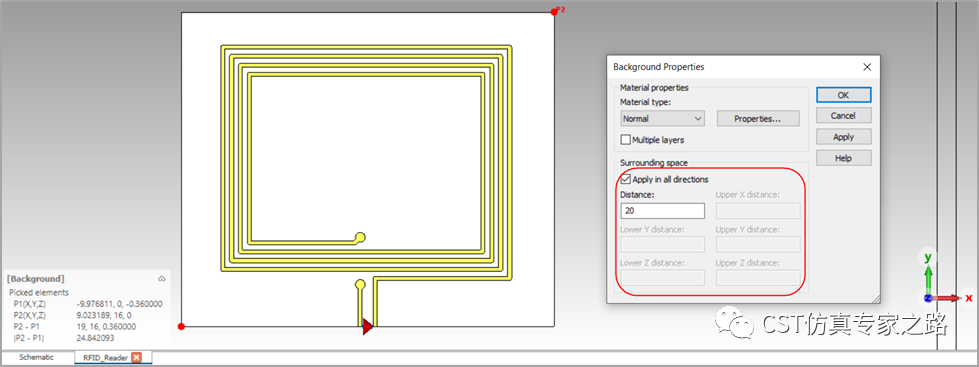The image size is (979, 367).
Task: Click the Help button
Action: pyautogui.click(x=843, y=159)
